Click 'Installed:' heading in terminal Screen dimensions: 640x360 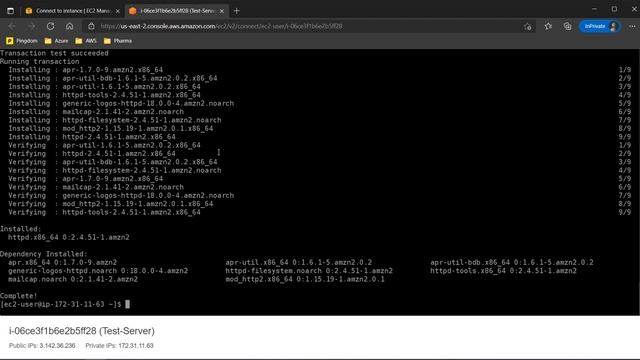click(x=20, y=229)
